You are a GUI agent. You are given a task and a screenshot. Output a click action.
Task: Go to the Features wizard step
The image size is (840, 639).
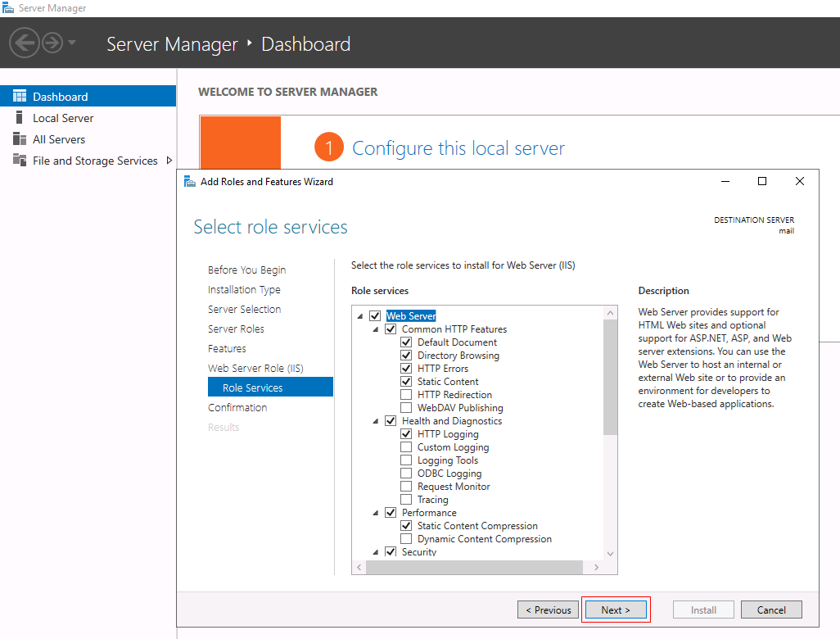tap(227, 348)
